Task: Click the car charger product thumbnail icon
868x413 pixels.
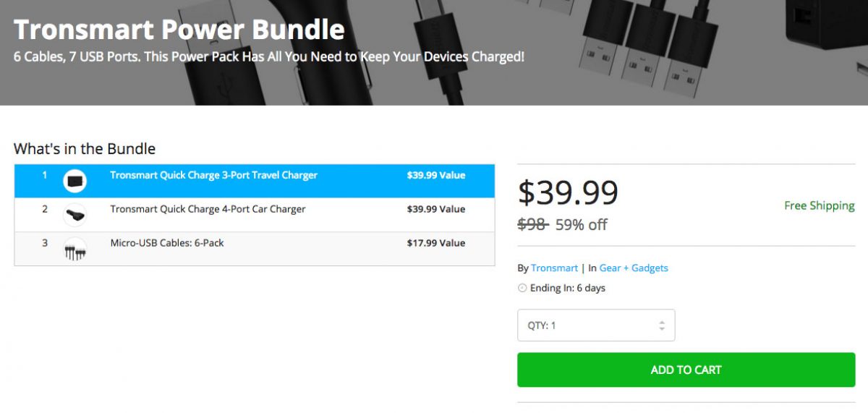Action: click(75, 215)
